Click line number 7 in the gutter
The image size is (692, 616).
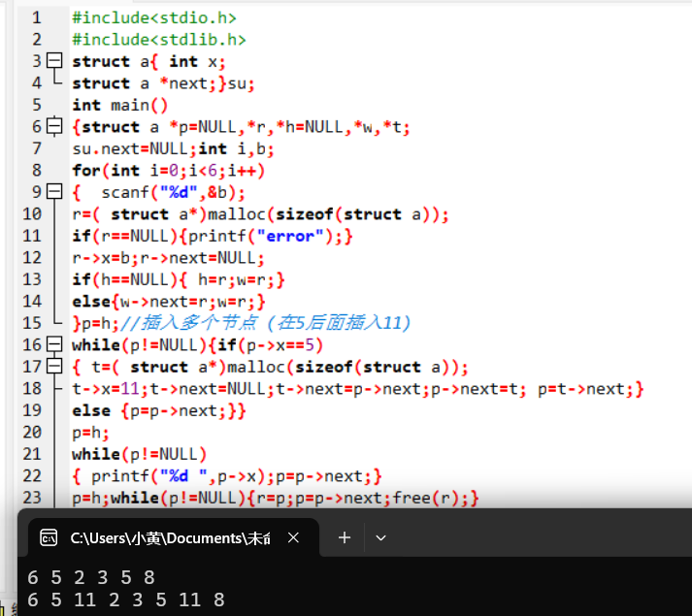(36, 148)
